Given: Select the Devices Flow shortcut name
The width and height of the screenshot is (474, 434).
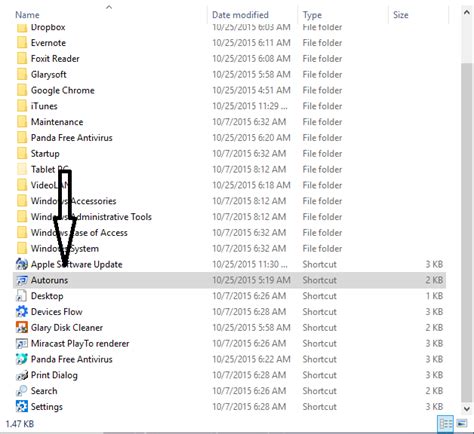Looking at the screenshot, I should (x=57, y=312).
